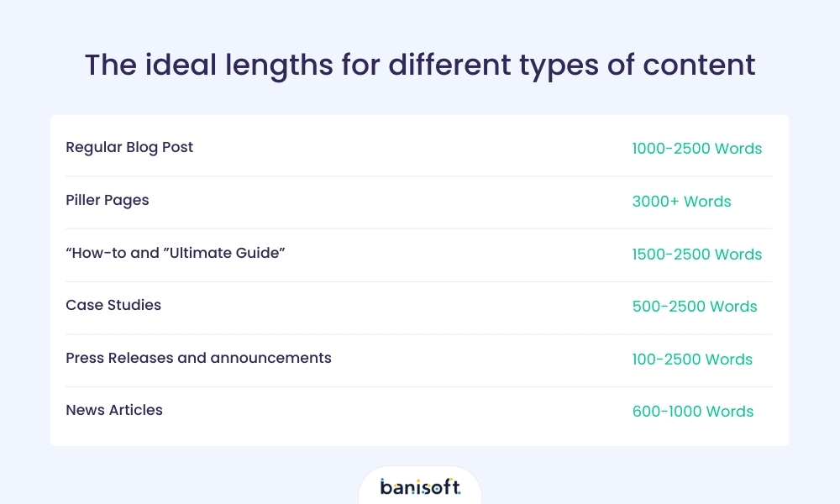
Task: Click the Case Studies row label
Action: (x=113, y=305)
